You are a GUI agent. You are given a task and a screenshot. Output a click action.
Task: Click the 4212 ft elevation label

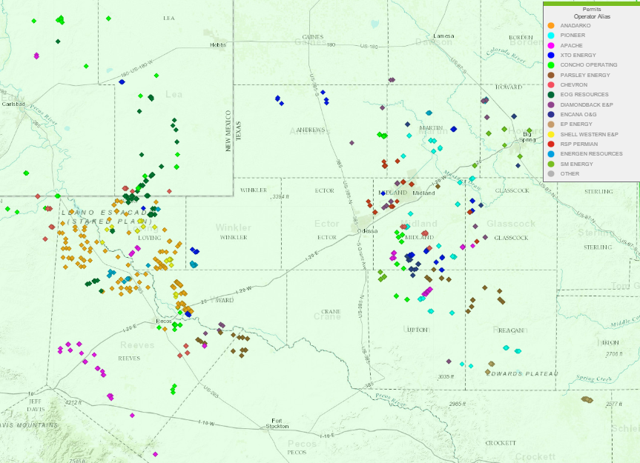[73, 403]
